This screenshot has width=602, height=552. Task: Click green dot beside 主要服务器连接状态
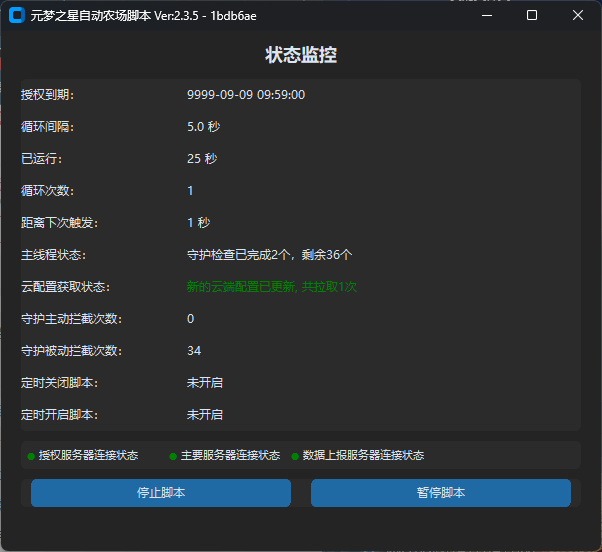click(173, 456)
